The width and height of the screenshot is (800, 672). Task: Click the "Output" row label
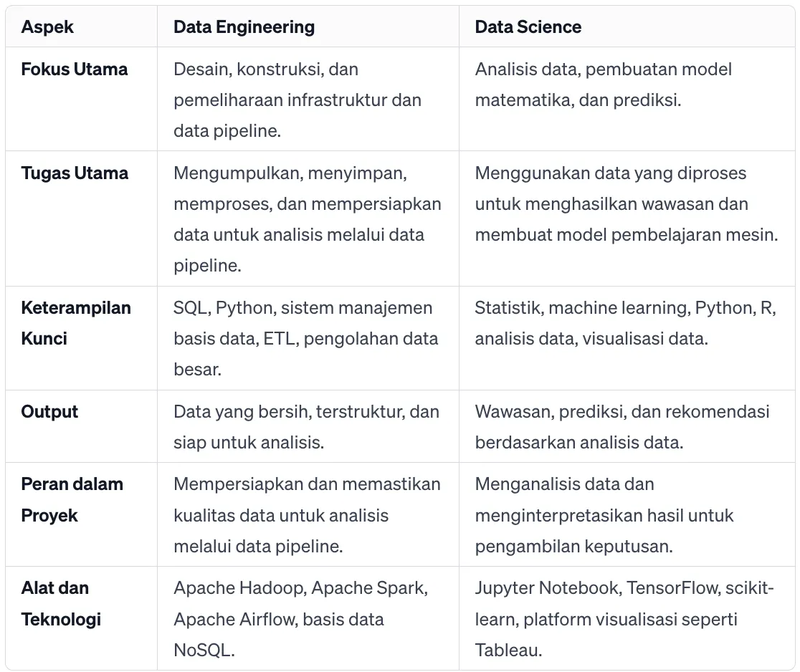click(x=49, y=412)
